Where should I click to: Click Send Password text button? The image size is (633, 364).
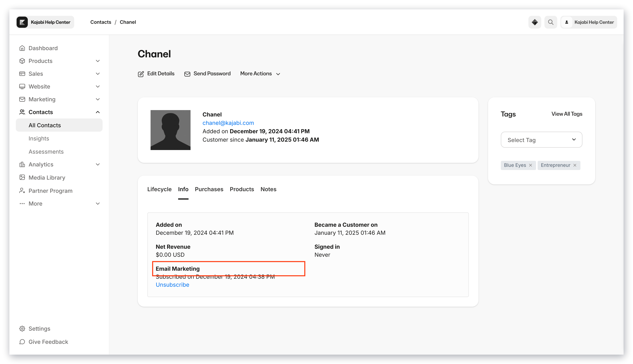212,74
